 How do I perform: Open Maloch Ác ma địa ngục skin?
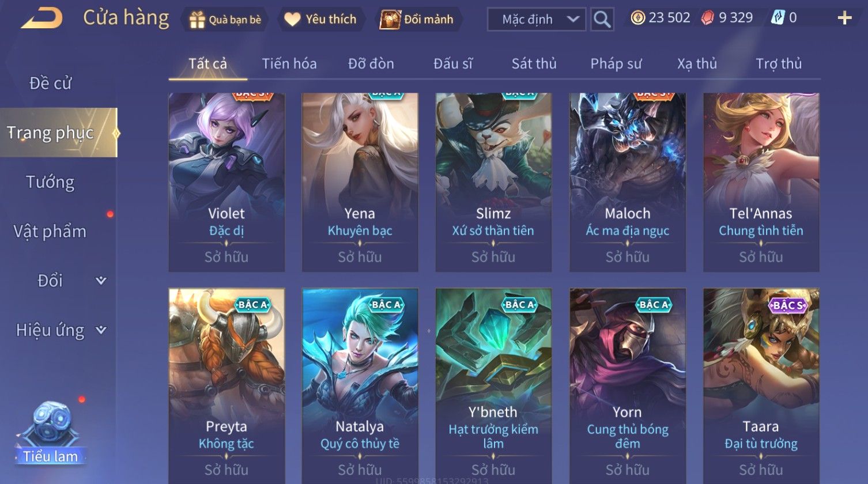pyautogui.click(x=628, y=182)
